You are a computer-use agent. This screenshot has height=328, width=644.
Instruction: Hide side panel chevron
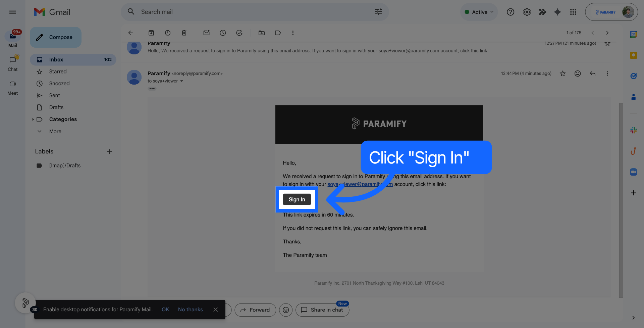click(x=633, y=318)
